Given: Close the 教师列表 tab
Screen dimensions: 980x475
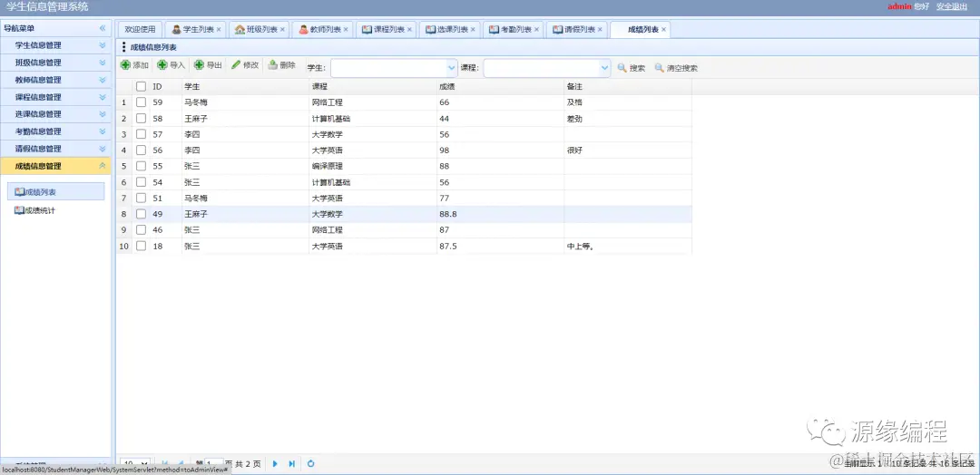Looking at the screenshot, I should point(346,29).
